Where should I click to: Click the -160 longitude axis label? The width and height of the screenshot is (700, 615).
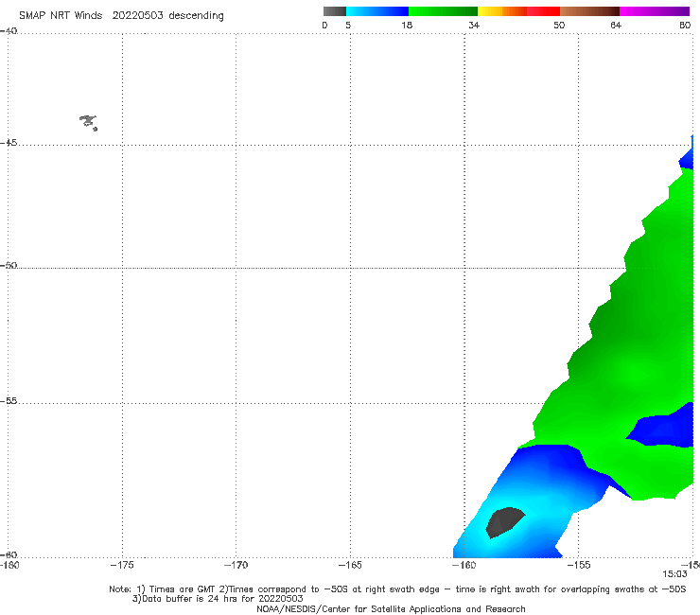(464, 565)
